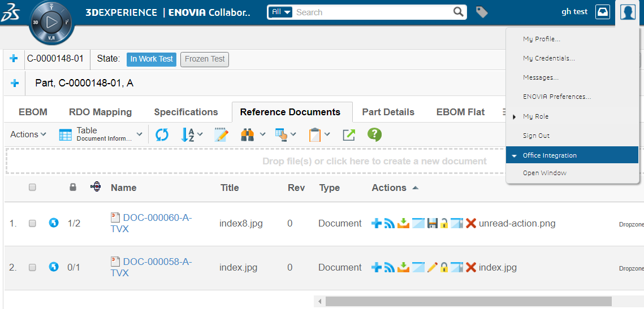Open the DOC-000060-A-TVX document link
Image resolution: width=644 pixels, height=309 pixels.
[x=157, y=218]
